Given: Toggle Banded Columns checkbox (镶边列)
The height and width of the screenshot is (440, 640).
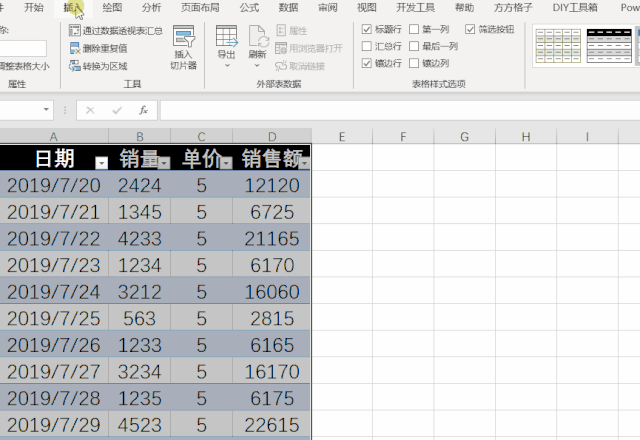Looking at the screenshot, I should (x=414, y=63).
